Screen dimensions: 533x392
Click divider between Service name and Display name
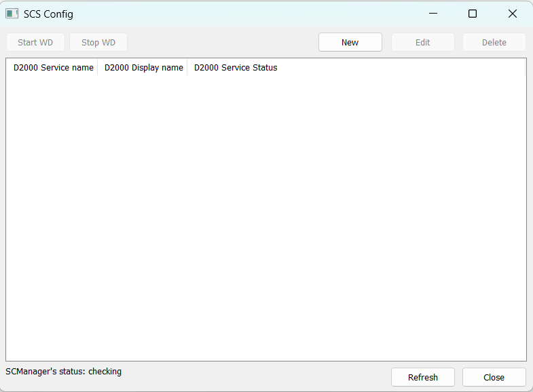tap(98, 68)
